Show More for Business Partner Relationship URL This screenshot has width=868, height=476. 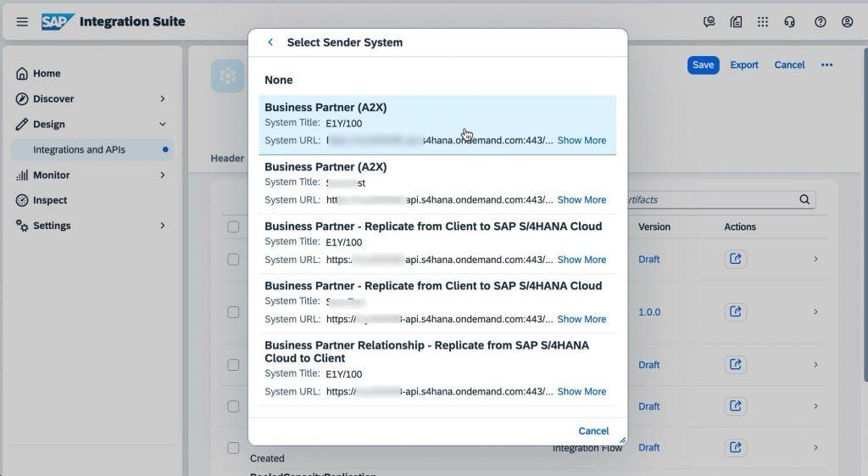(x=581, y=391)
